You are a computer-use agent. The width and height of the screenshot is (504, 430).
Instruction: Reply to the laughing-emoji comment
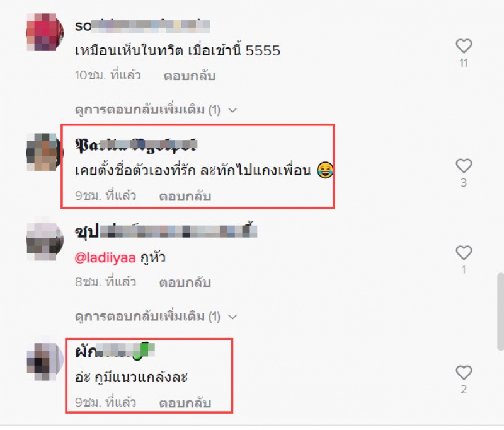[x=185, y=196]
